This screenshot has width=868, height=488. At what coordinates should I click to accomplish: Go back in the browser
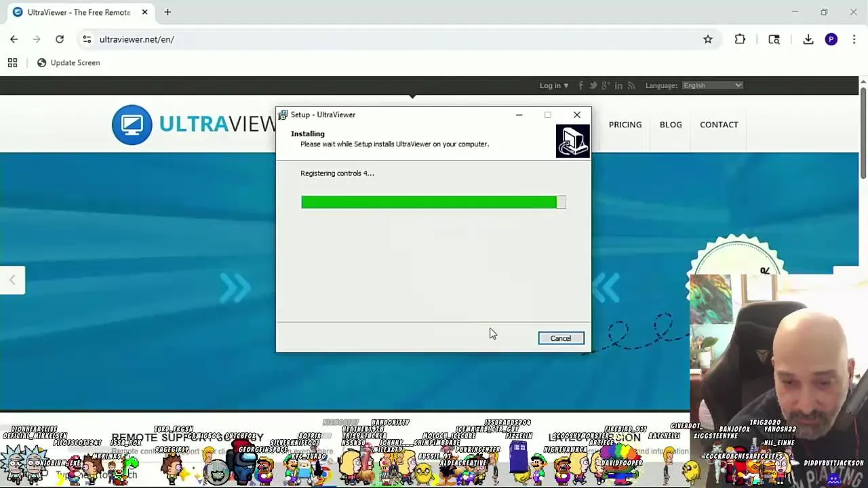14,39
